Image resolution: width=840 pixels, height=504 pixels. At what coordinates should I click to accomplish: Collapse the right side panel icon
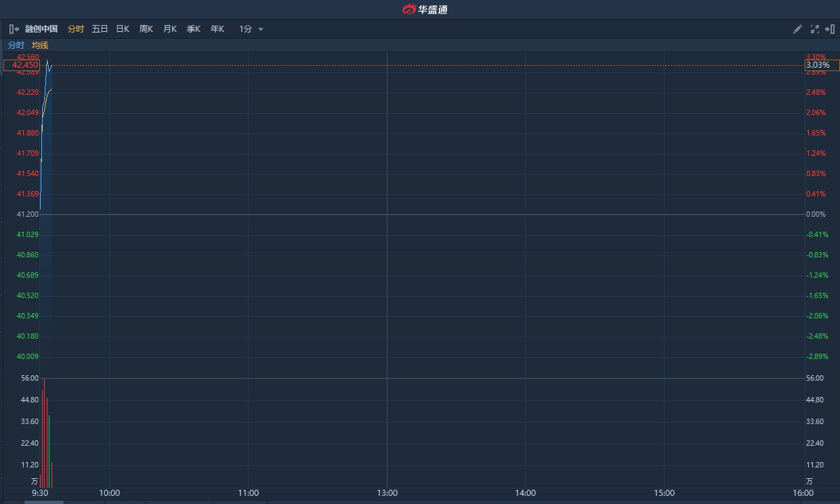[x=830, y=29]
